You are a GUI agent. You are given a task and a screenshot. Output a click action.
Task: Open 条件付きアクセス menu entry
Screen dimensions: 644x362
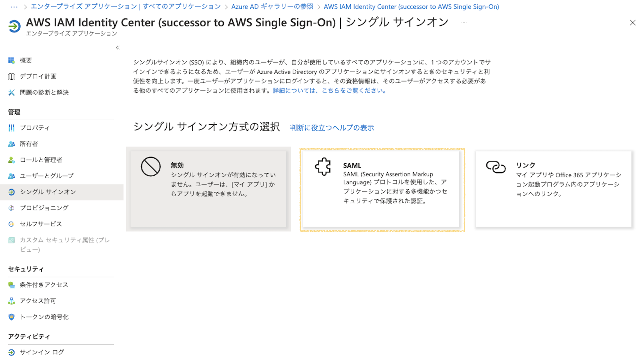(x=44, y=285)
